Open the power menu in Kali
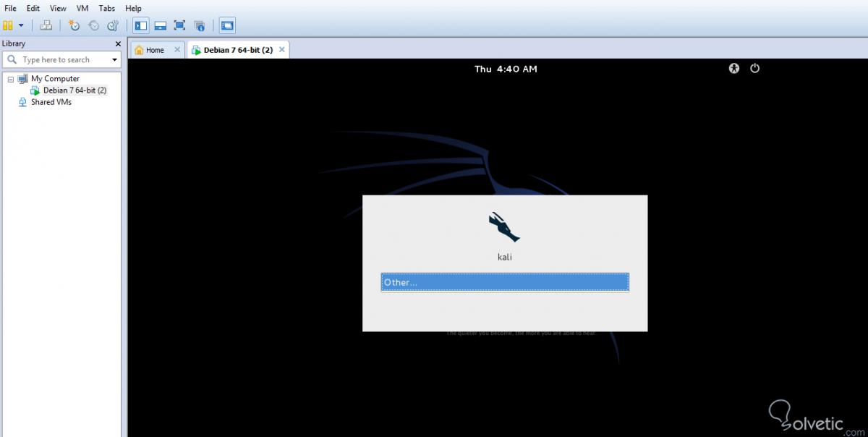 [754, 69]
